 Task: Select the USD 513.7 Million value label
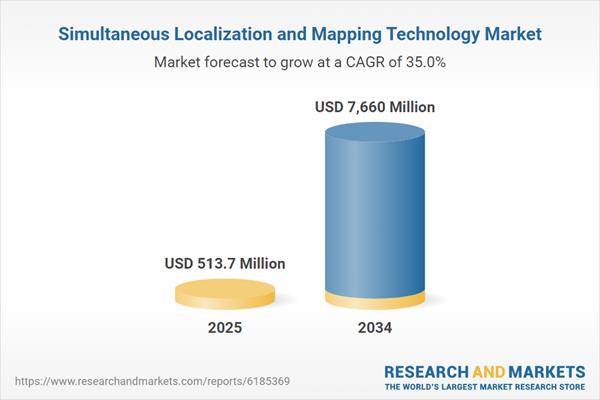click(225, 264)
